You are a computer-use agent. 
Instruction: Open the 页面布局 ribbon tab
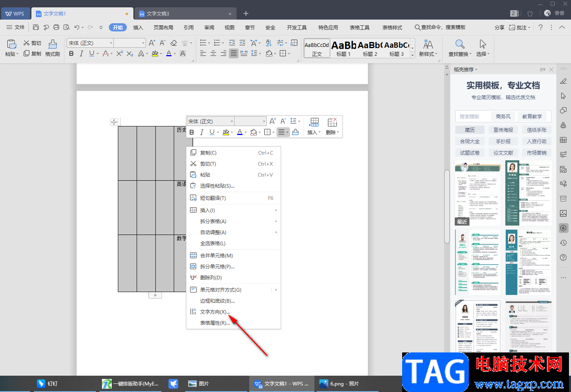pos(164,27)
